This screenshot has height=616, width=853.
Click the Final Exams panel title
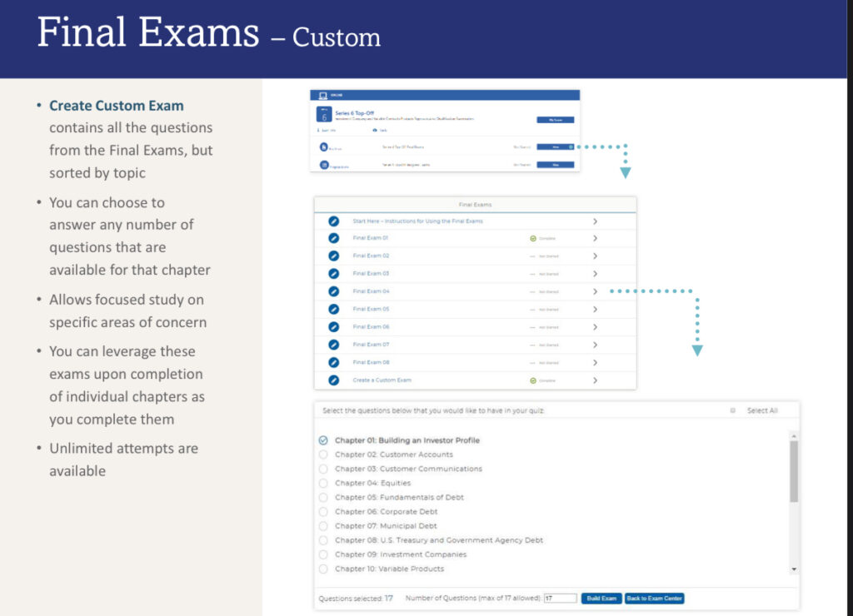point(473,205)
